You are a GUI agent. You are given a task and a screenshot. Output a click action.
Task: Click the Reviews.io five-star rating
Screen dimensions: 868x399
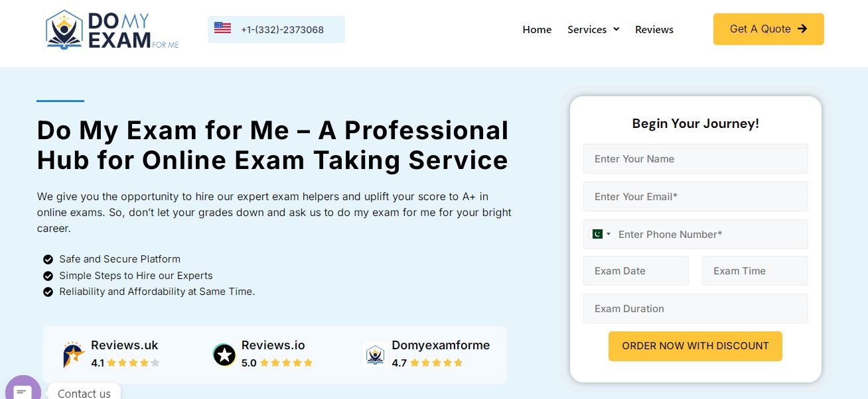coord(286,363)
